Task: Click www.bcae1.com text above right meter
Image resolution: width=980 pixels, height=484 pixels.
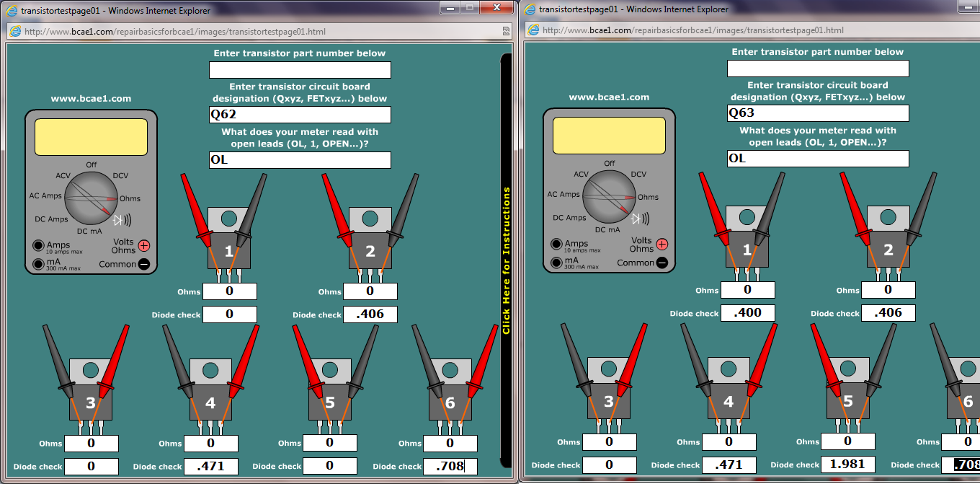Action: coord(609,97)
